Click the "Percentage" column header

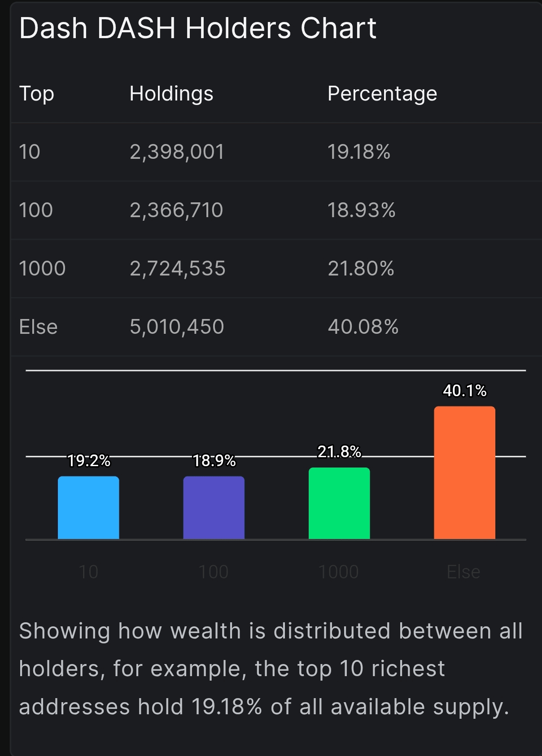tap(382, 94)
